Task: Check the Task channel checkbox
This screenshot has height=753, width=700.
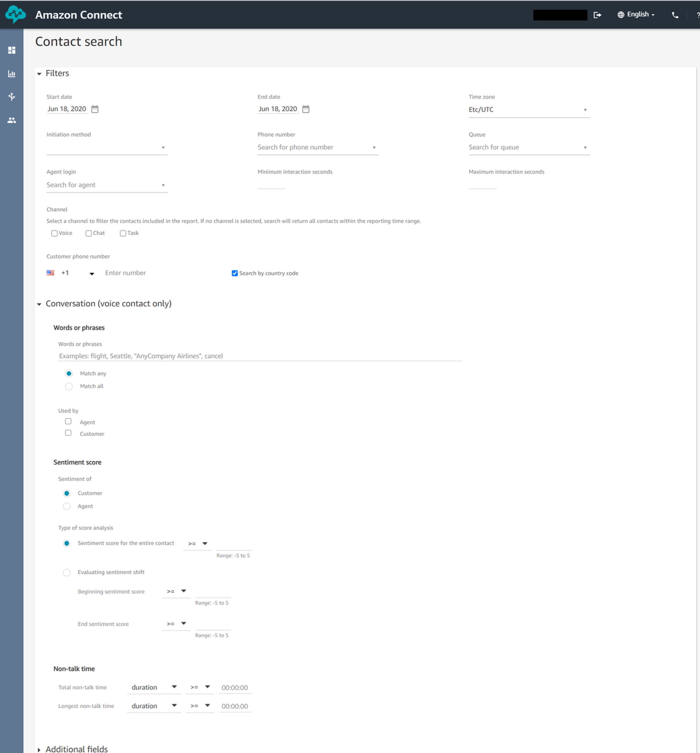Action: click(123, 233)
